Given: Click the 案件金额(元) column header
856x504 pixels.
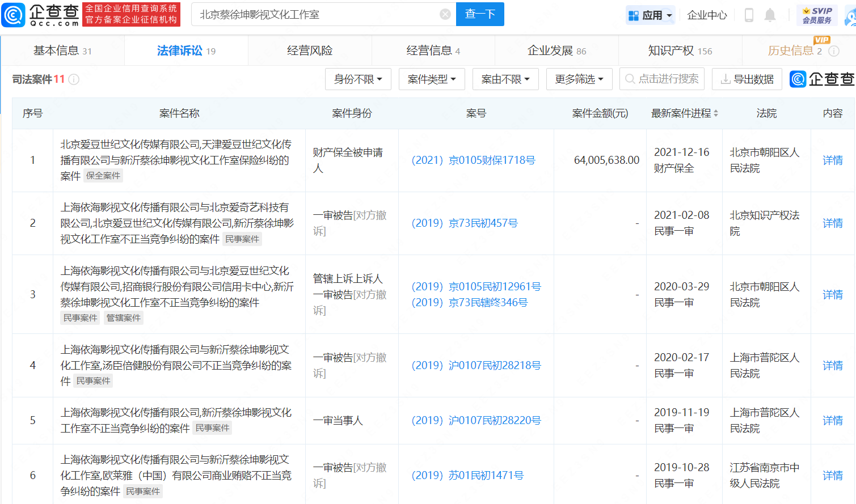Looking at the screenshot, I should 600,113.
